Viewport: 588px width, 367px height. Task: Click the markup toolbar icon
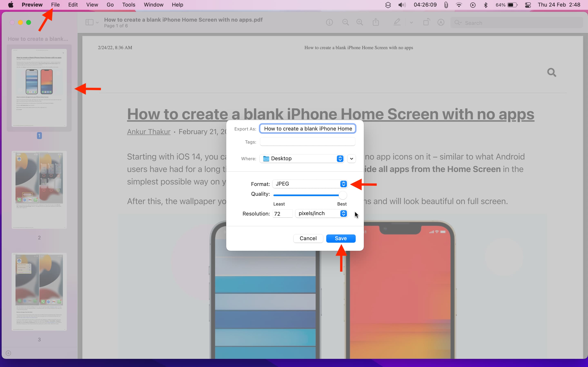click(397, 22)
